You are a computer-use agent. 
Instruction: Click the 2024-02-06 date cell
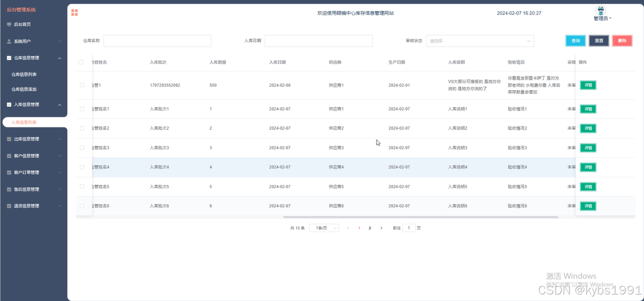[280, 85]
